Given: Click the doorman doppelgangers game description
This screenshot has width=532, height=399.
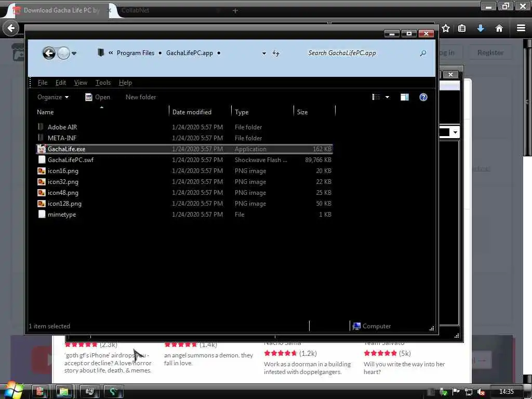Looking at the screenshot, I should pos(307,368).
